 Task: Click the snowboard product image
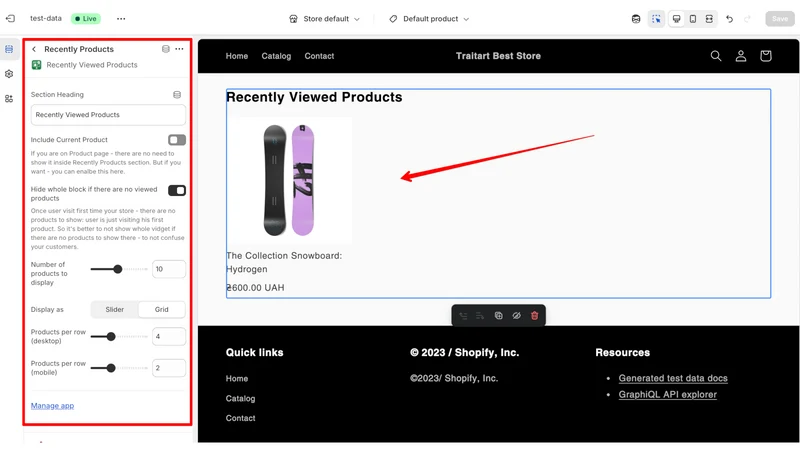coord(289,181)
